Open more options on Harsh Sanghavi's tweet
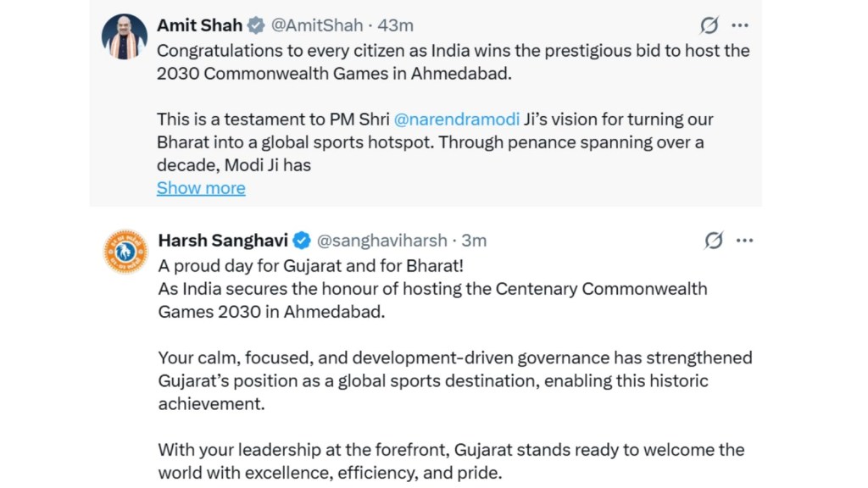The width and height of the screenshot is (868, 488). 744,240
